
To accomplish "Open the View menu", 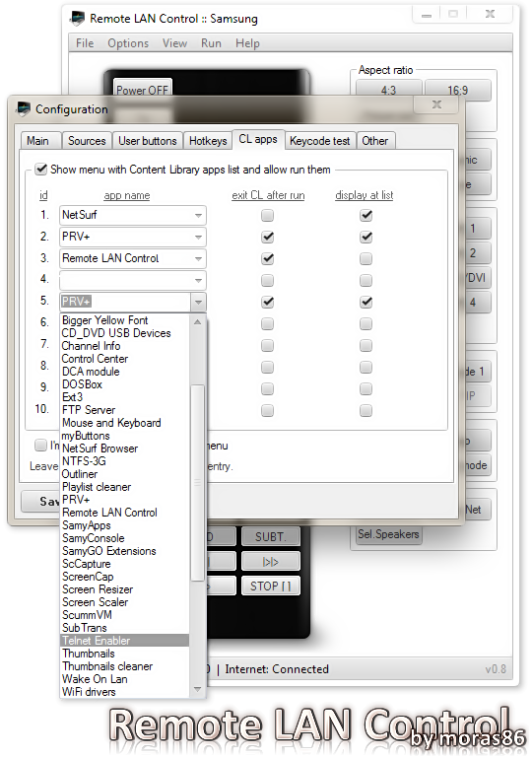I will click(174, 43).
